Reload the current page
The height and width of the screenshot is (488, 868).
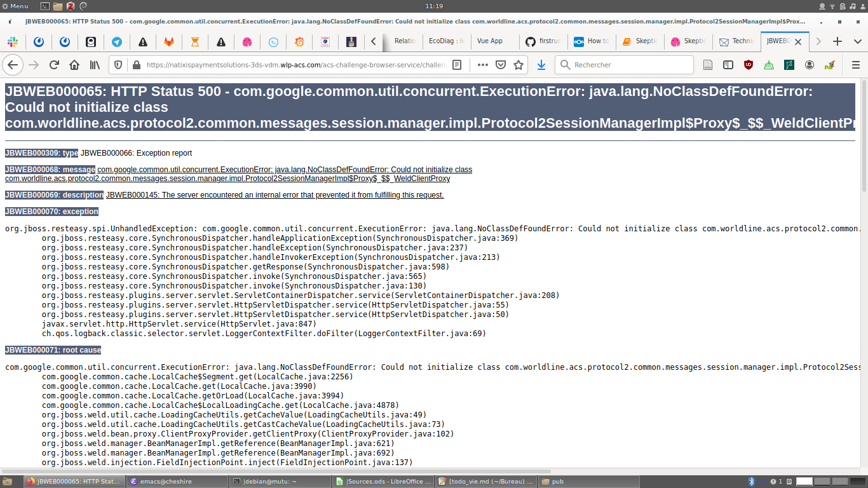pos(54,65)
